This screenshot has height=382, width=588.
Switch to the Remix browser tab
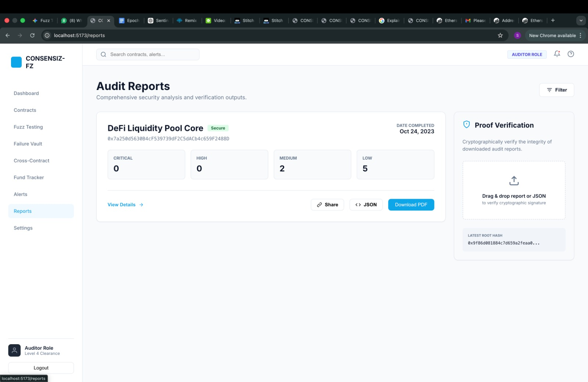tap(187, 21)
